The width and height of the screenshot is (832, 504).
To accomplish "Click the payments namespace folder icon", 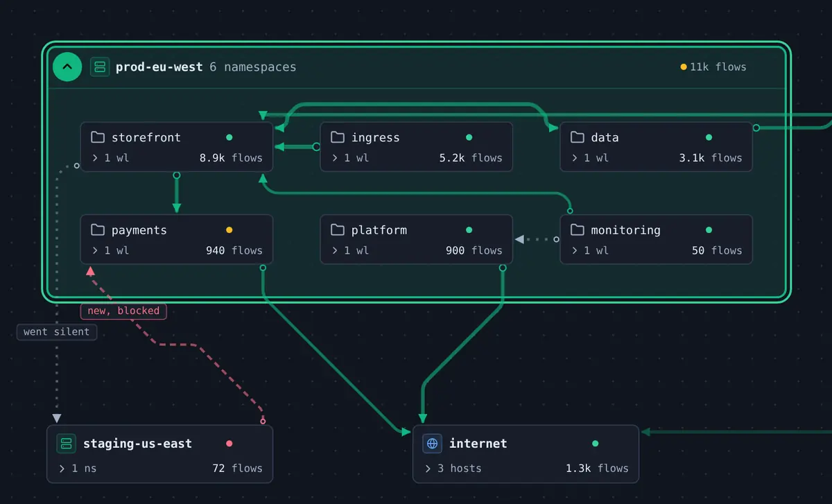I will tap(98, 229).
